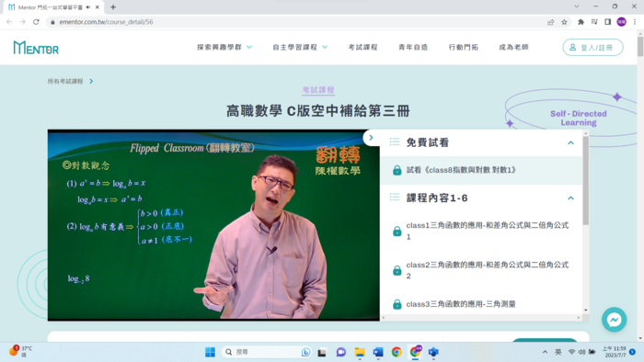Open the Windows Start menu
Image resolution: width=644 pixels, height=362 pixels.
click(x=210, y=352)
